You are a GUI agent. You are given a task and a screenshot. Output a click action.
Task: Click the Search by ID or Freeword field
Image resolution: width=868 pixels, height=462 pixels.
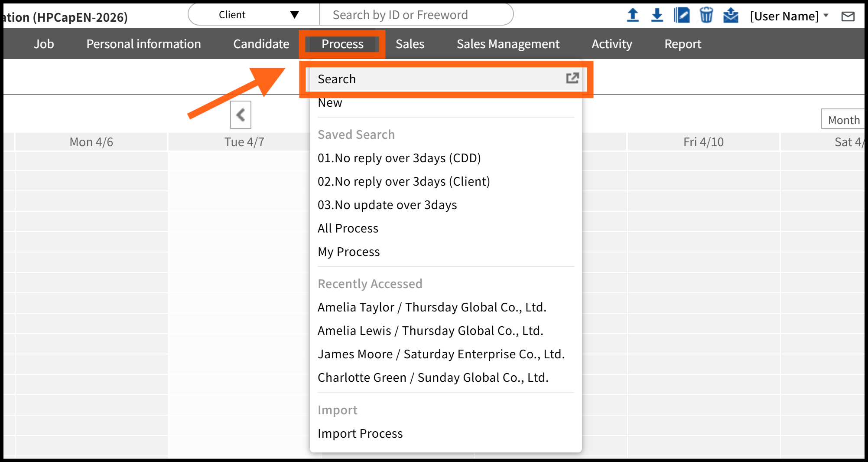click(416, 15)
